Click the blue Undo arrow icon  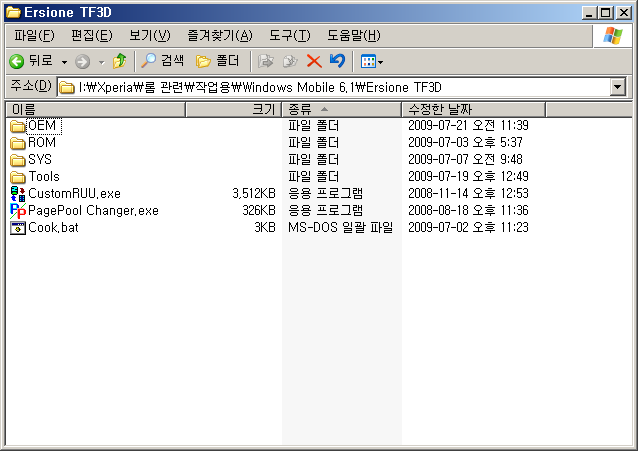tap(338, 61)
